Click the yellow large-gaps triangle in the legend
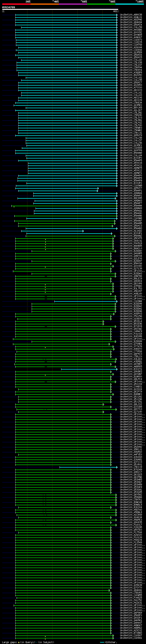Image resolution: width=146 pixels, height=644 pixels. click(19, 642)
